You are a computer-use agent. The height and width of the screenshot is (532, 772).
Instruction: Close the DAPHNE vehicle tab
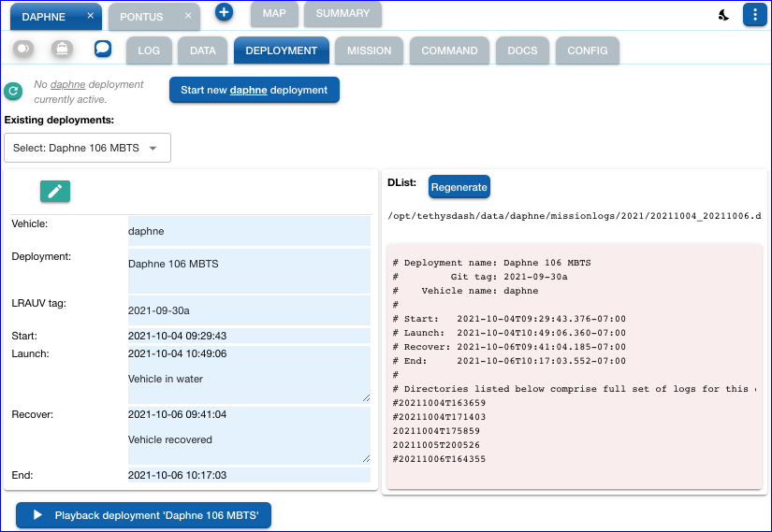pyautogui.click(x=90, y=16)
